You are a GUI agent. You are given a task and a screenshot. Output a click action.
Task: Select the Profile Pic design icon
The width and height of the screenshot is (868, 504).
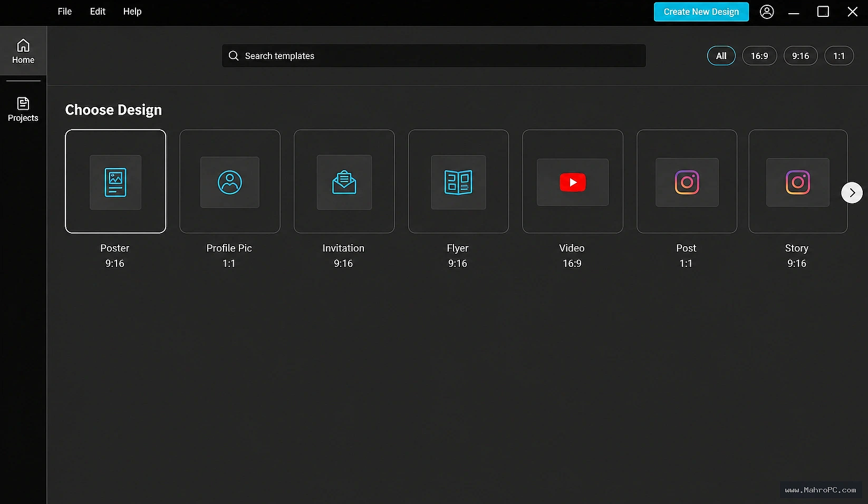pos(230,182)
